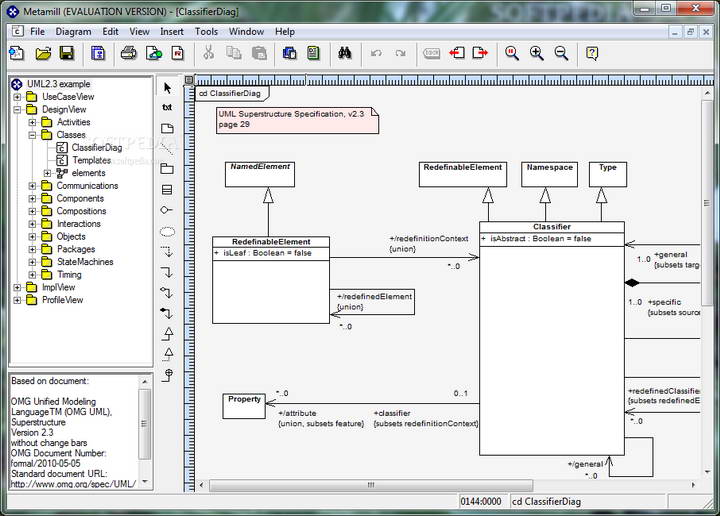Select the ellipse use case tool
The image size is (720, 516).
pos(167,232)
